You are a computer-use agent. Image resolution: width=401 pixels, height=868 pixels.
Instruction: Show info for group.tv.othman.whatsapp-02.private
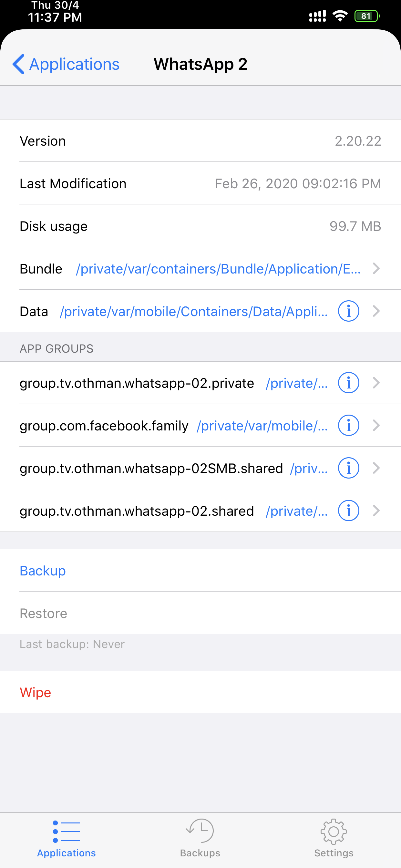[348, 383]
